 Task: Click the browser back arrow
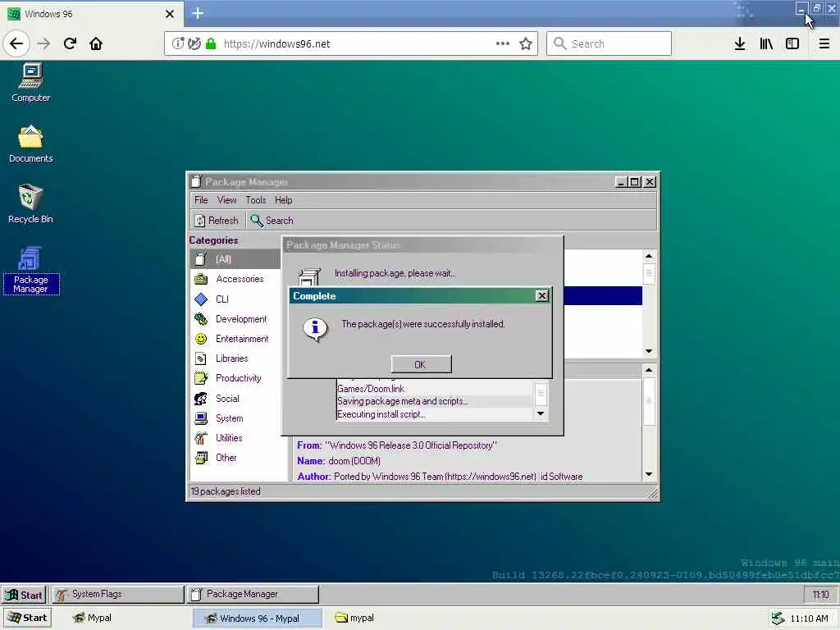16,43
